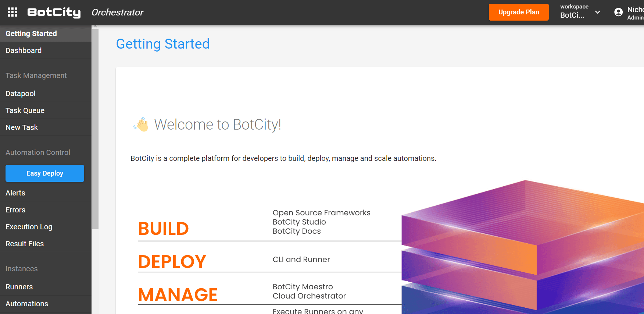
Task: Open Getting Started in the sidebar
Action: point(46,33)
